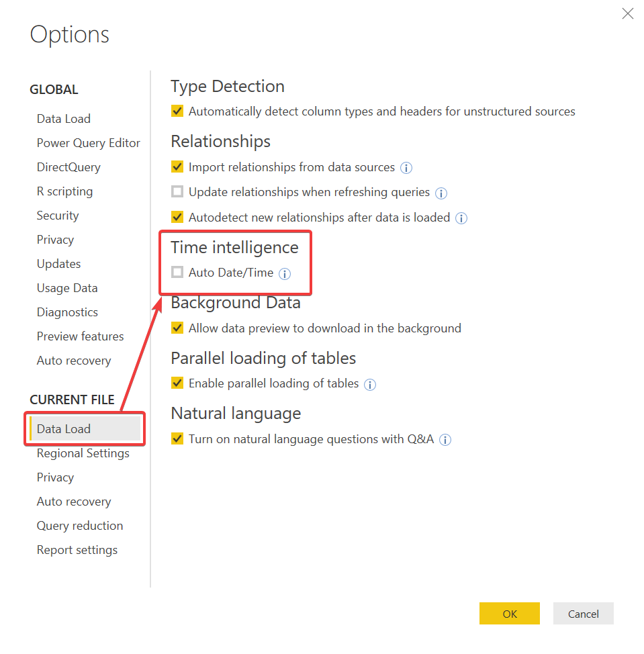The height and width of the screenshot is (654, 644).
Task: Open R scripting settings
Action: [x=64, y=191]
